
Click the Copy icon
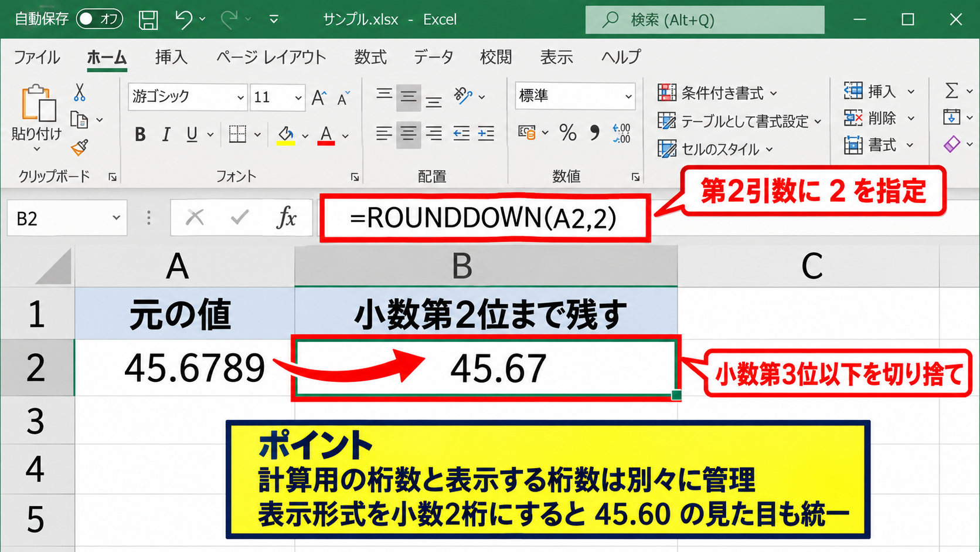[x=79, y=120]
